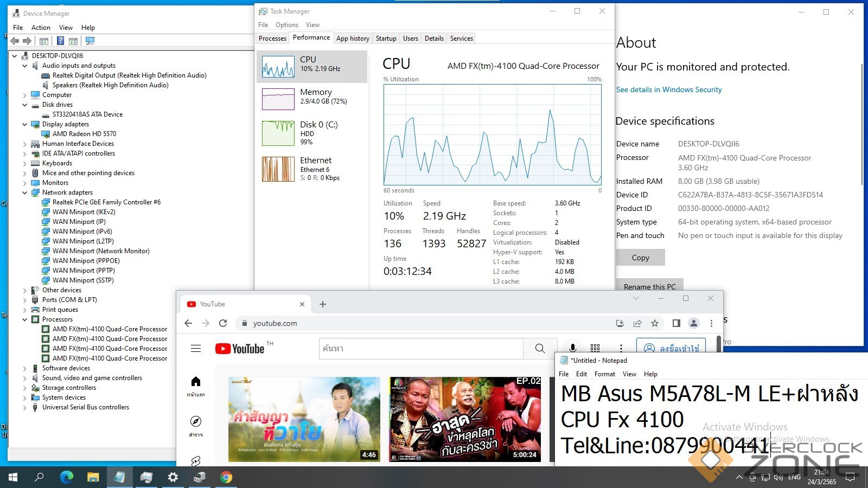Open YouTube's hamburger guide menu
Screen dimensions: 868x488
(196, 349)
